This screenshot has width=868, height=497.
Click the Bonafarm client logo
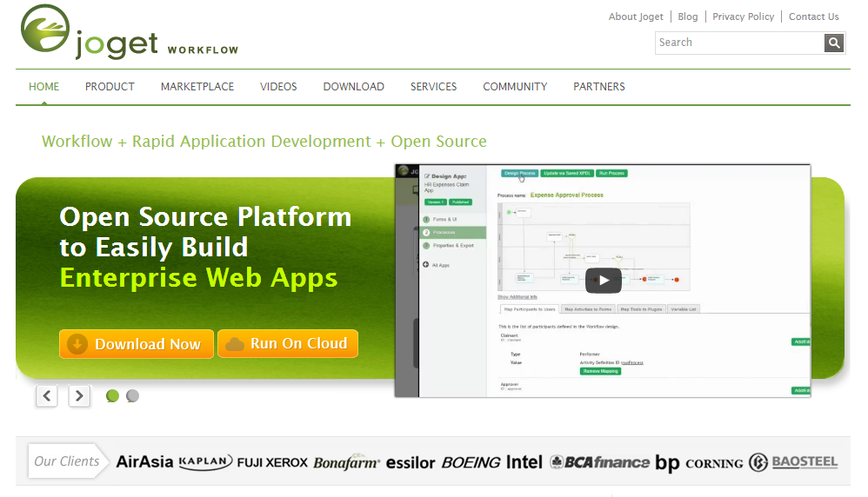pos(346,462)
